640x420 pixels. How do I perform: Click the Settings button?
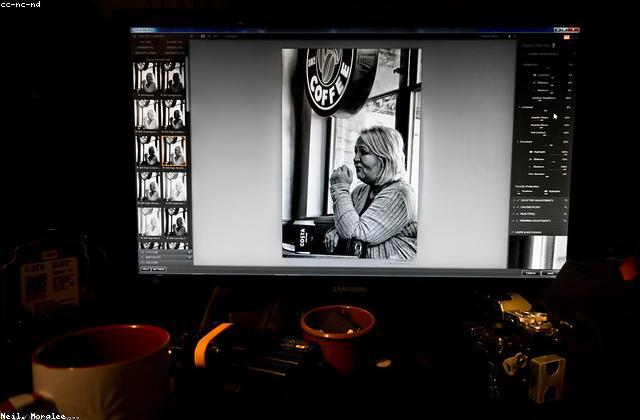(159, 269)
